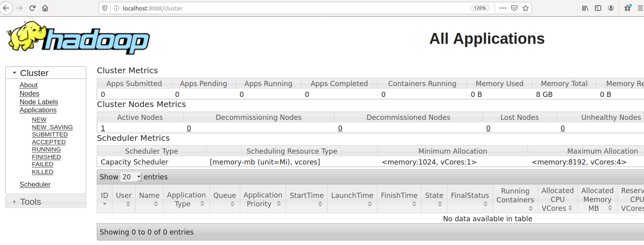
Task: Open the Applications link
Action: coord(38,110)
